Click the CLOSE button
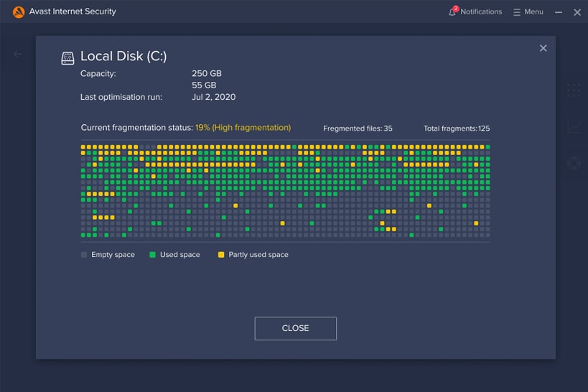Image resolution: width=588 pixels, height=392 pixels. [296, 328]
